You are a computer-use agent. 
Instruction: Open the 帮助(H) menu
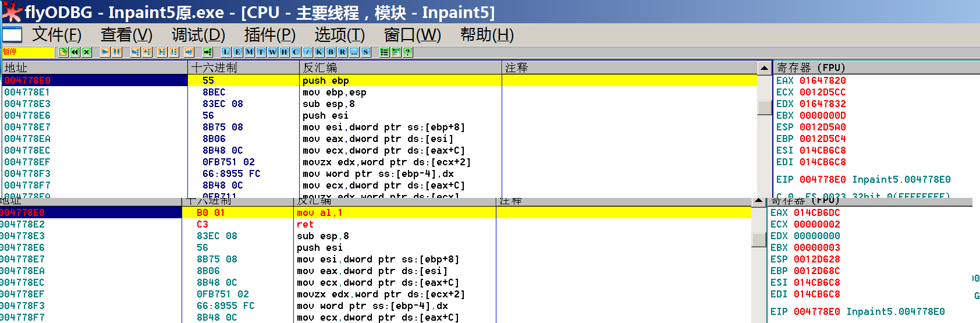(x=487, y=34)
